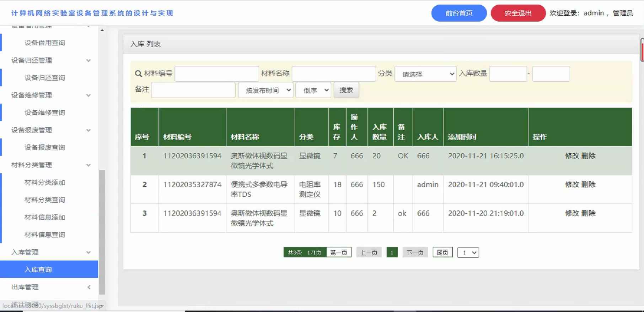Go to 下一页

[x=415, y=252]
